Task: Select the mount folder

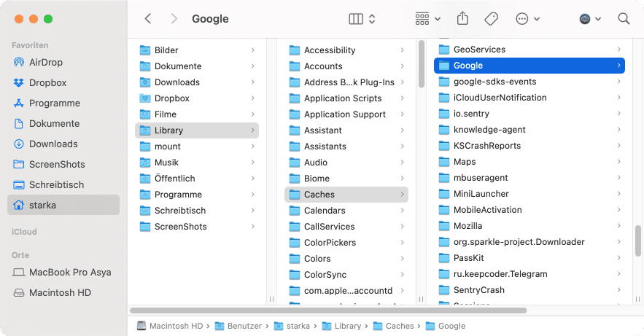Action: point(197,146)
